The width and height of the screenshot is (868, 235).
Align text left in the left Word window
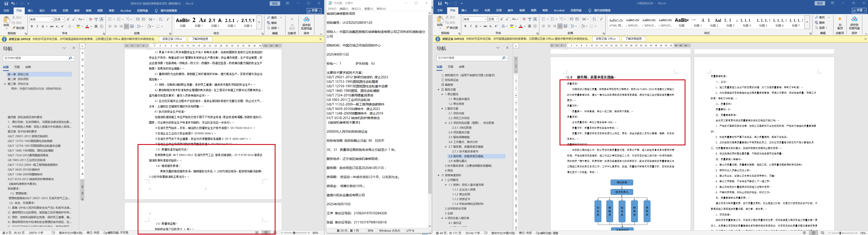[x=110, y=26]
